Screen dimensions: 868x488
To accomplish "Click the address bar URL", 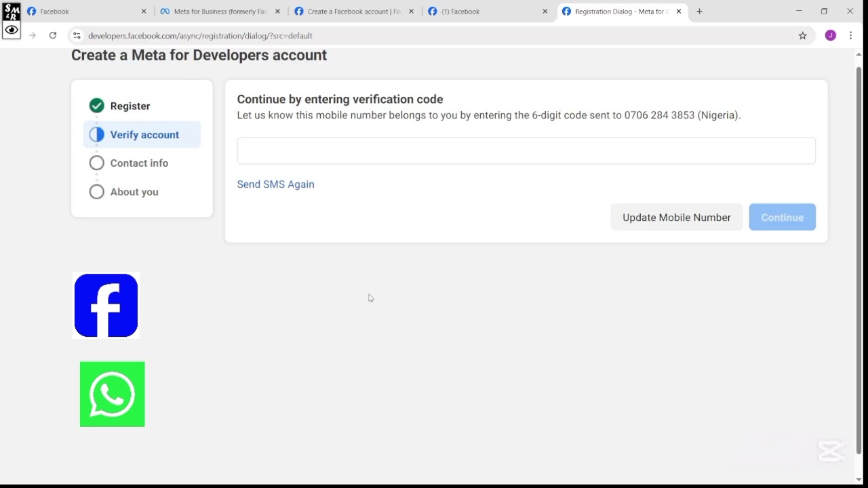I will 200,35.
